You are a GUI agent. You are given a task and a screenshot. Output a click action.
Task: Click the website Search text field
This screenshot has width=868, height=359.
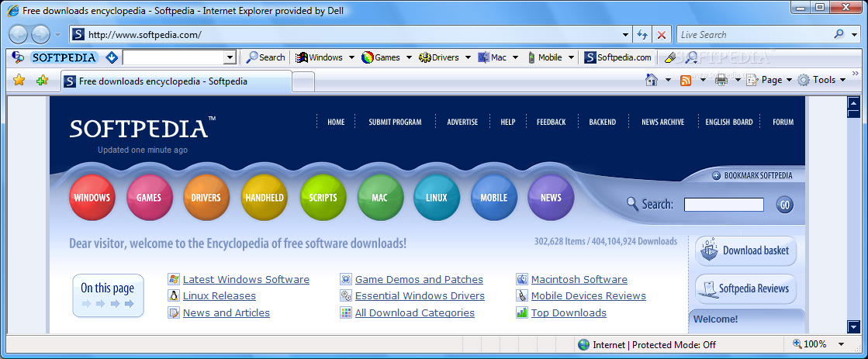pyautogui.click(x=724, y=205)
